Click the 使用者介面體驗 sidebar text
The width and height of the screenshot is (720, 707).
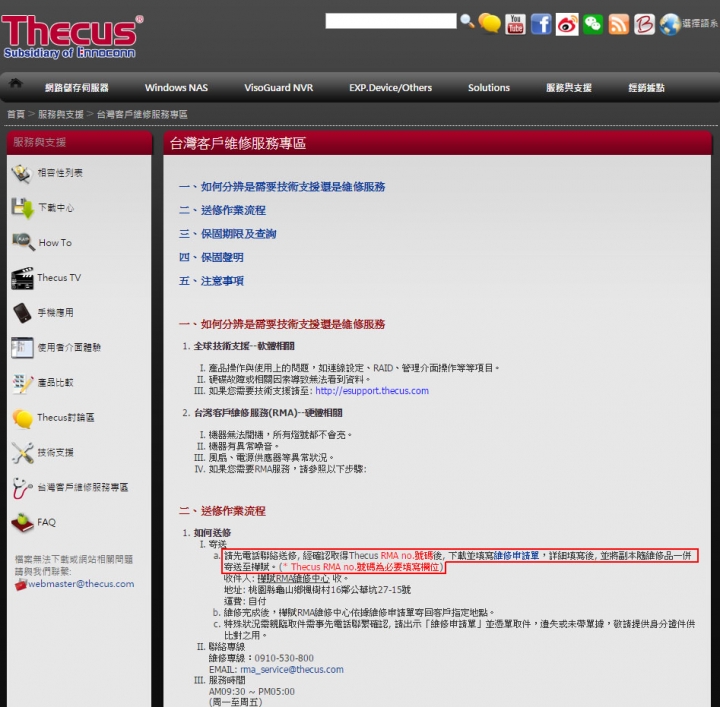point(69,348)
